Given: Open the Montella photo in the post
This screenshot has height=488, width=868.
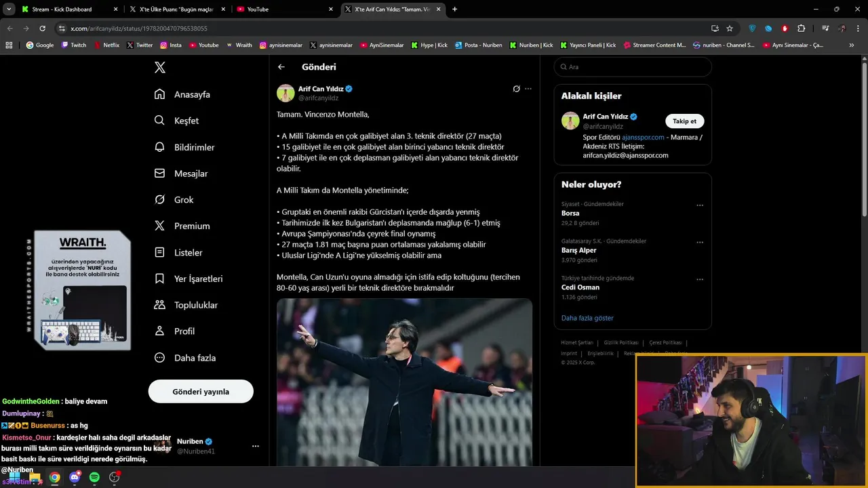Looking at the screenshot, I should coord(404,382).
